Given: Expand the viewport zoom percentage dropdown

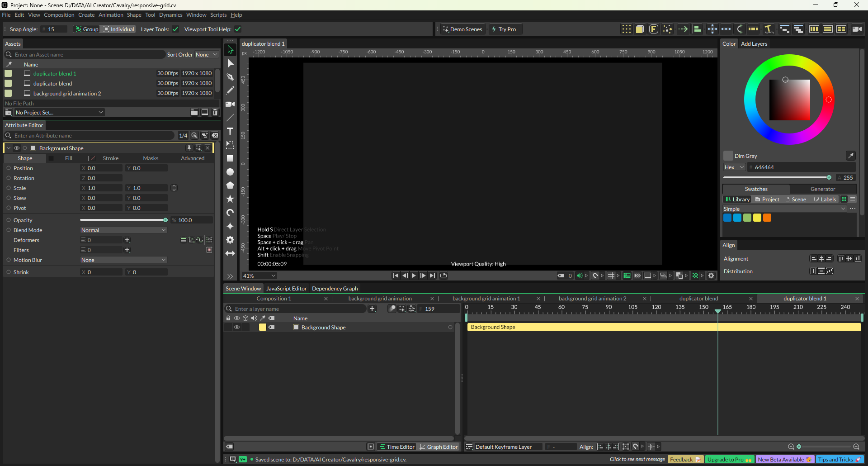Looking at the screenshot, I should click(259, 276).
